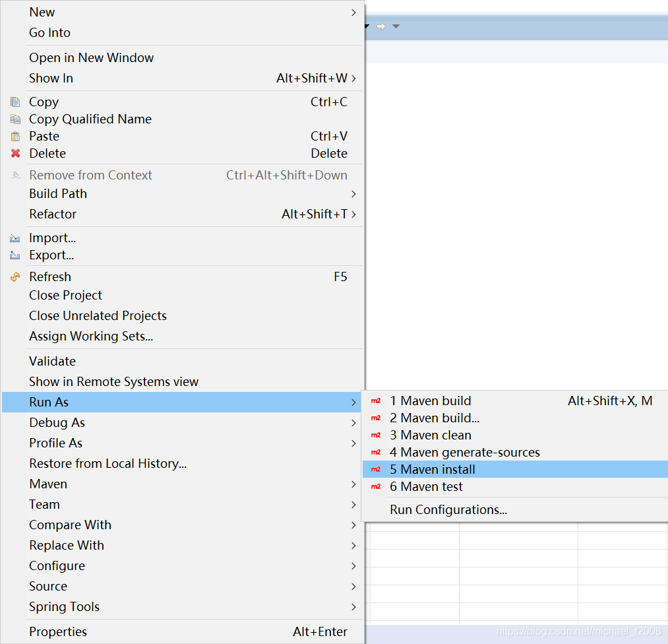Run 3 Maven clean

coord(515,435)
